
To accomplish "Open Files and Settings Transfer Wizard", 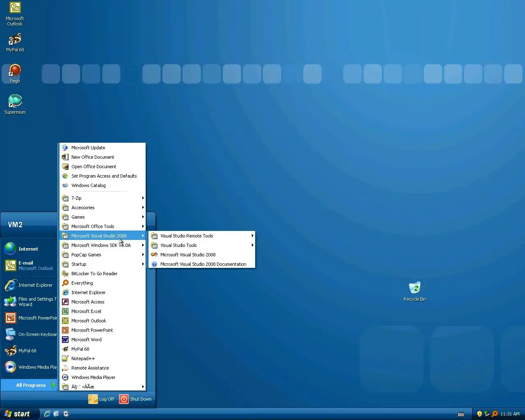I will [x=30, y=301].
